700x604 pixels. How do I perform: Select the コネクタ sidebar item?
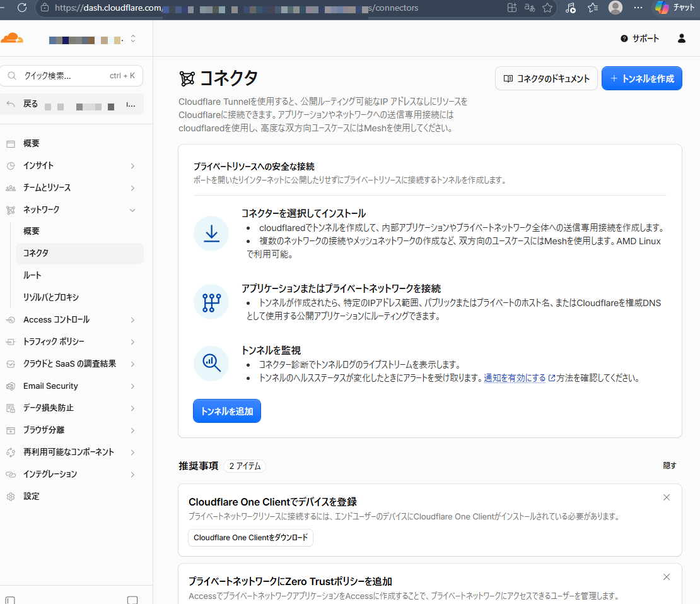click(79, 253)
